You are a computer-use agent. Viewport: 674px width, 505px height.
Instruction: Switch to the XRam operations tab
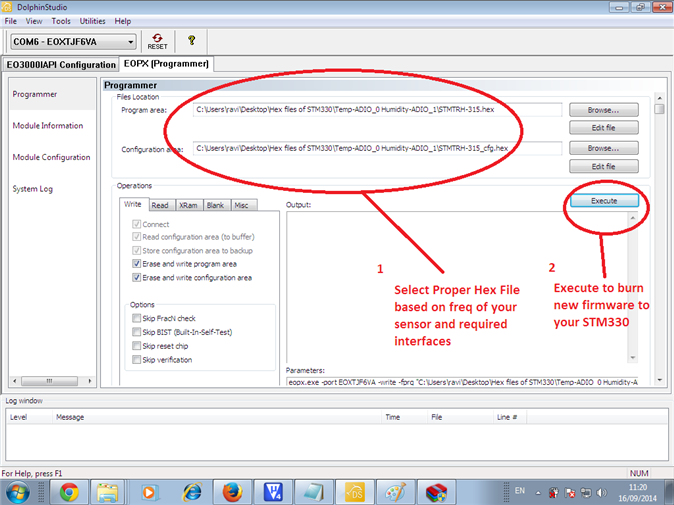click(x=188, y=205)
